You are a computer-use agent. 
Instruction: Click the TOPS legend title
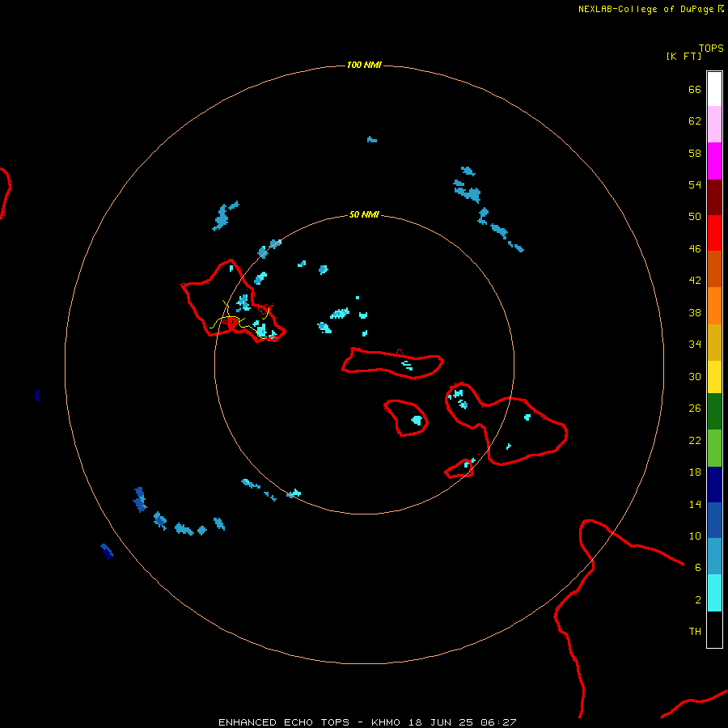tap(711, 49)
